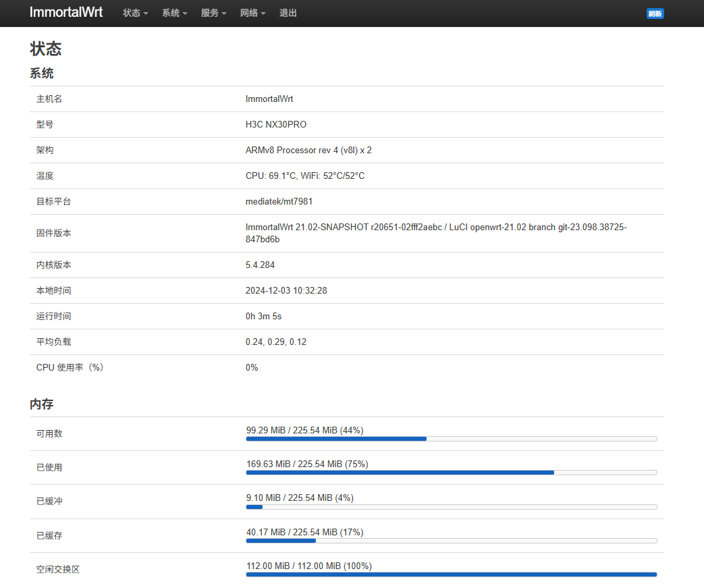This screenshot has width=704, height=588.
Task: Click the 状态 page title
Action: (46, 49)
